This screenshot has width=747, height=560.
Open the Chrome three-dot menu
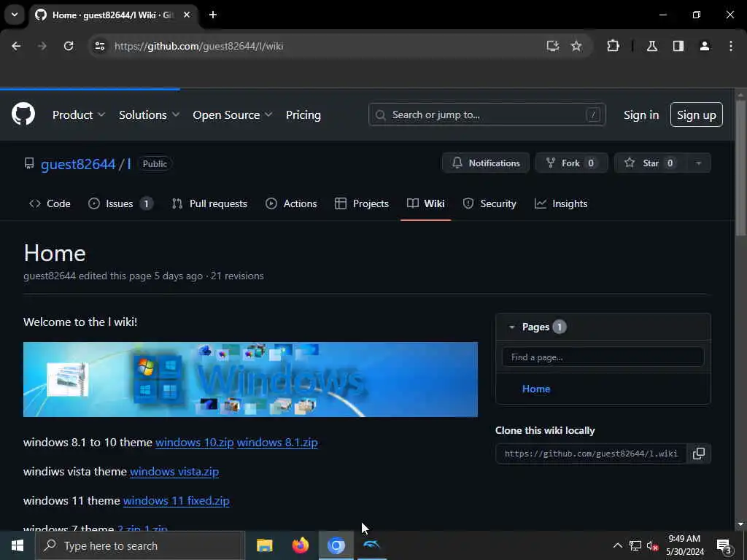(x=731, y=46)
